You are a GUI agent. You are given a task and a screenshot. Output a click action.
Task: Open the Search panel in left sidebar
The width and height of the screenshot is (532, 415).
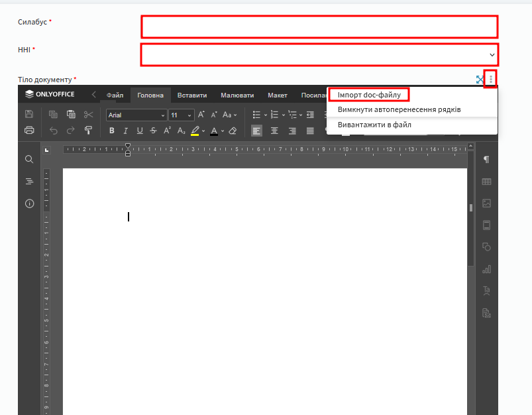[x=29, y=160]
